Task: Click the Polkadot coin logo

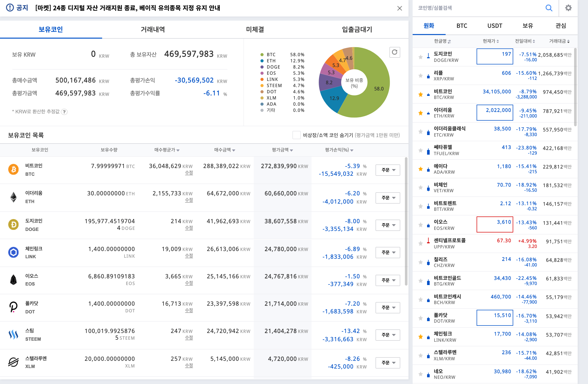Action: pos(13,307)
